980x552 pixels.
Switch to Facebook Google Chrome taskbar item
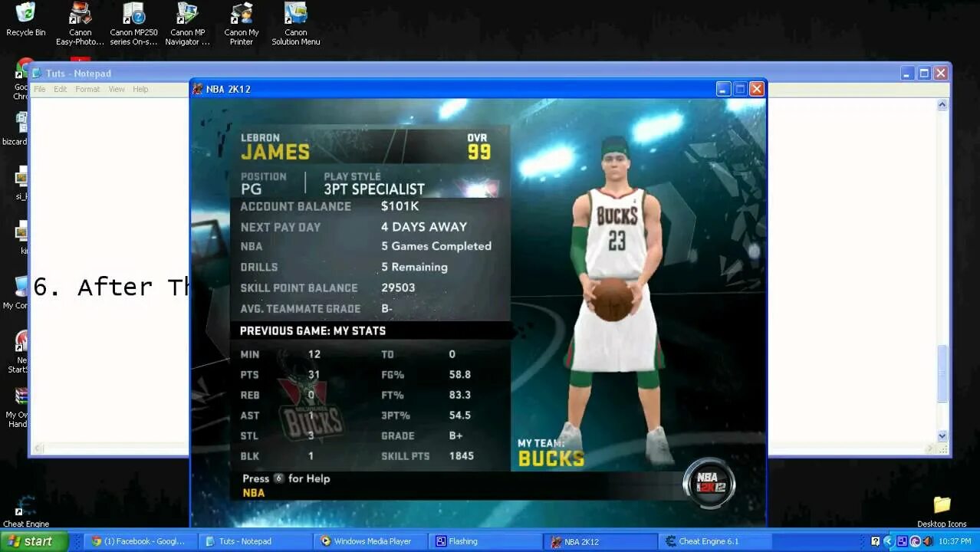click(x=139, y=541)
